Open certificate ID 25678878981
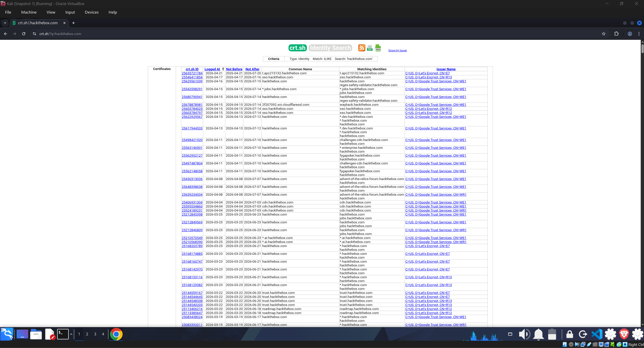644x348 pixels. point(192,105)
